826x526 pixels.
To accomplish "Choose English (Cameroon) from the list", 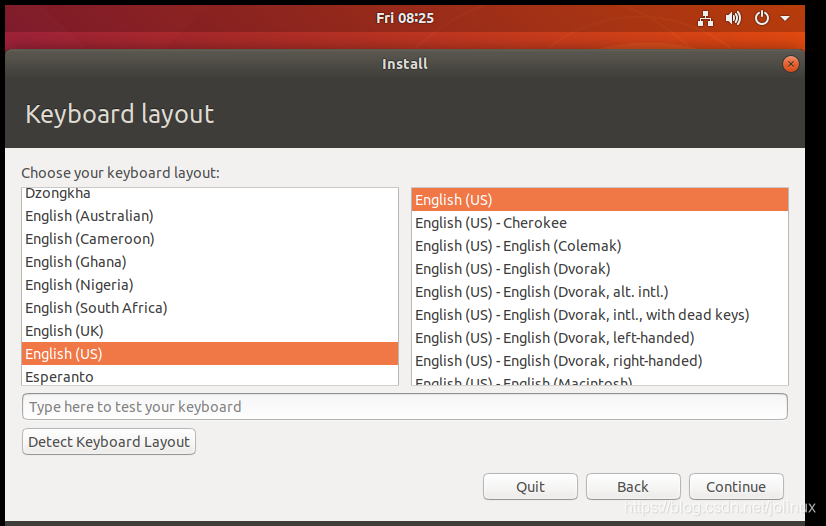I will point(210,239).
